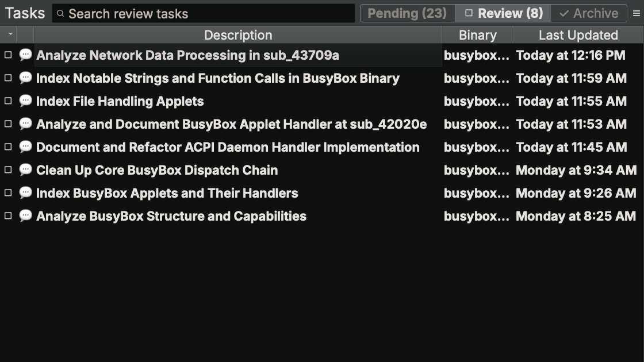Click the speech bubble next to Index Notable Strings task
Viewport: 644px width, 362px height.
point(25,78)
